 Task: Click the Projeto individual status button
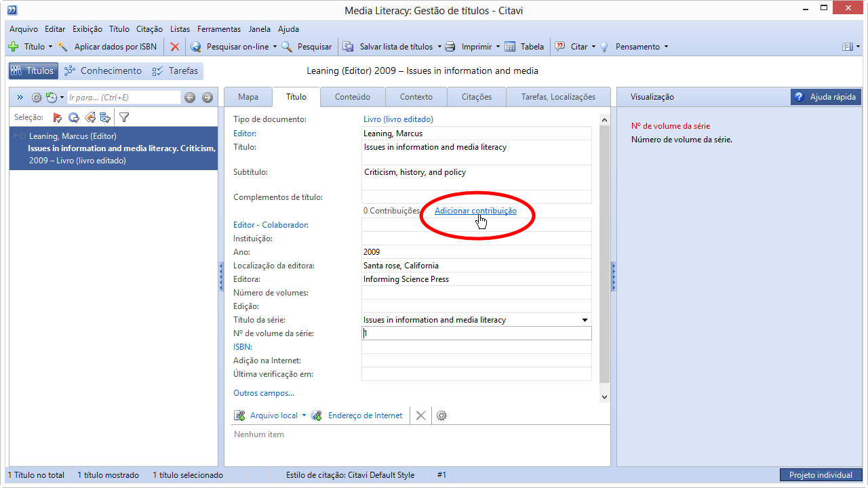coord(821,475)
